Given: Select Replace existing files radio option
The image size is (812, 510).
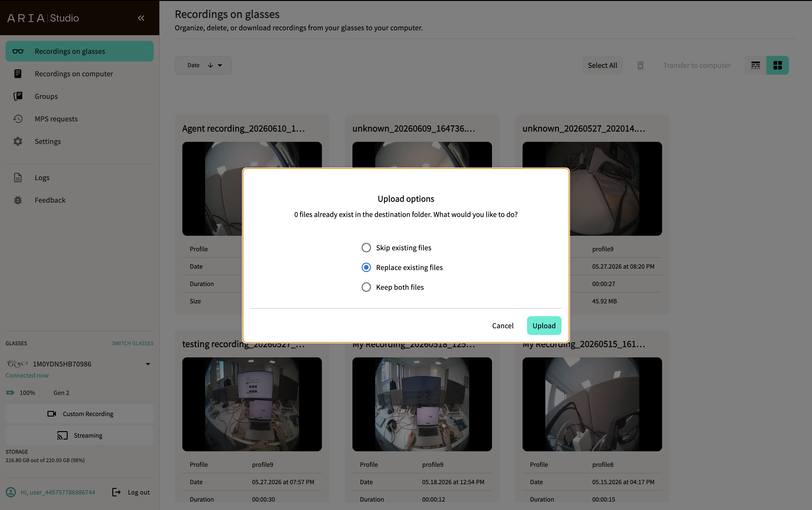Looking at the screenshot, I should point(366,267).
